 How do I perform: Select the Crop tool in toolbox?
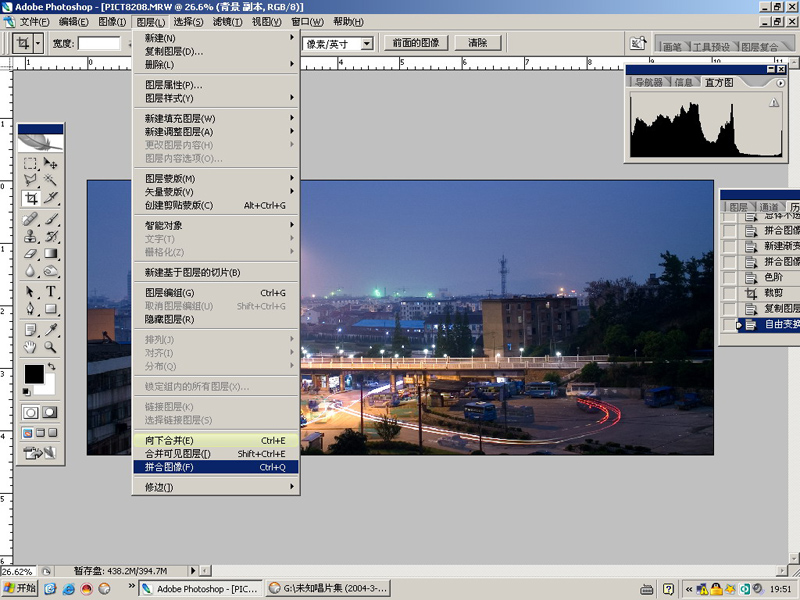[x=31, y=198]
